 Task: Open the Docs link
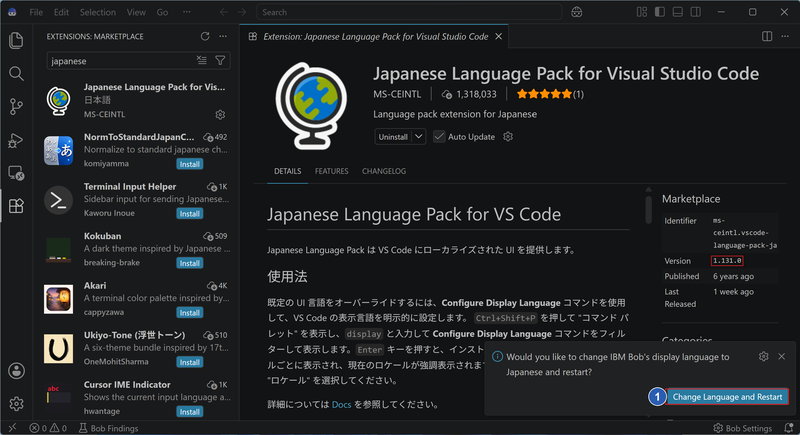[341, 404]
